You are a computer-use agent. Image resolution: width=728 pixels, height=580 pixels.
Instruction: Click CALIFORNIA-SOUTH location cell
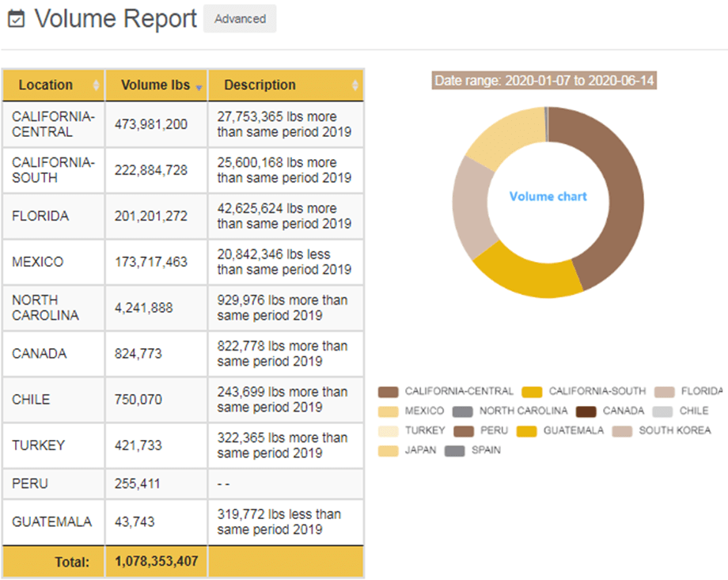pos(53,170)
